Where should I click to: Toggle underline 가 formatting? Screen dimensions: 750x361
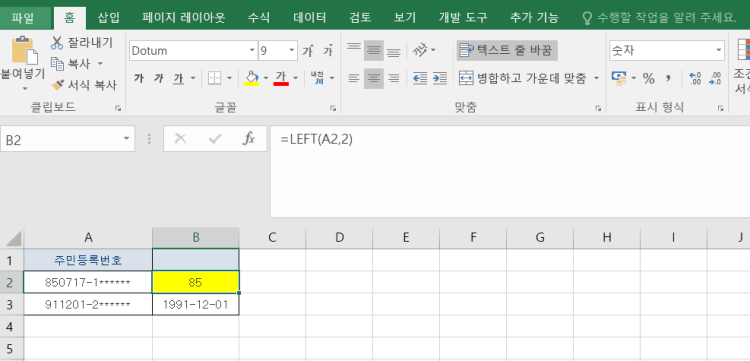tap(178, 78)
